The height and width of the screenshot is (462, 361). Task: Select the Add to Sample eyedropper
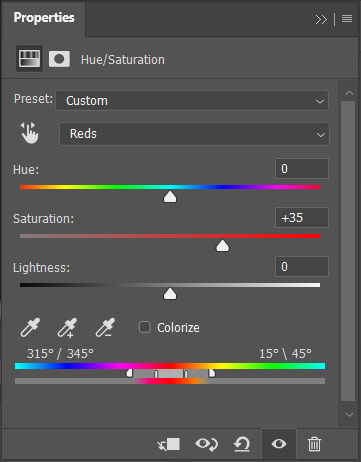point(67,327)
